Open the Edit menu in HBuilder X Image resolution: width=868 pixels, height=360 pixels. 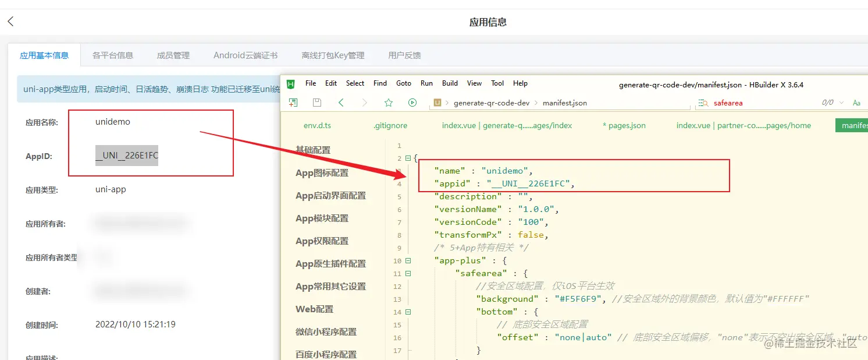[331, 83]
